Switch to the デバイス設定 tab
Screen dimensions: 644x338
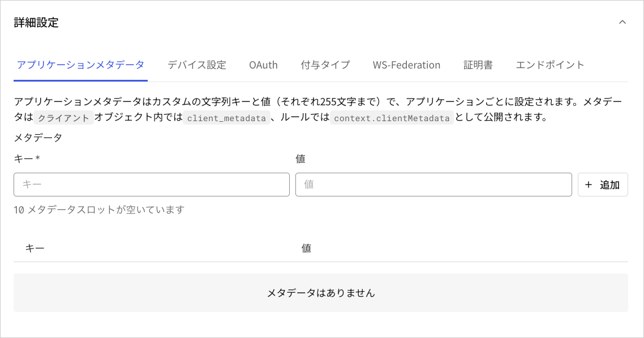point(196,65)
